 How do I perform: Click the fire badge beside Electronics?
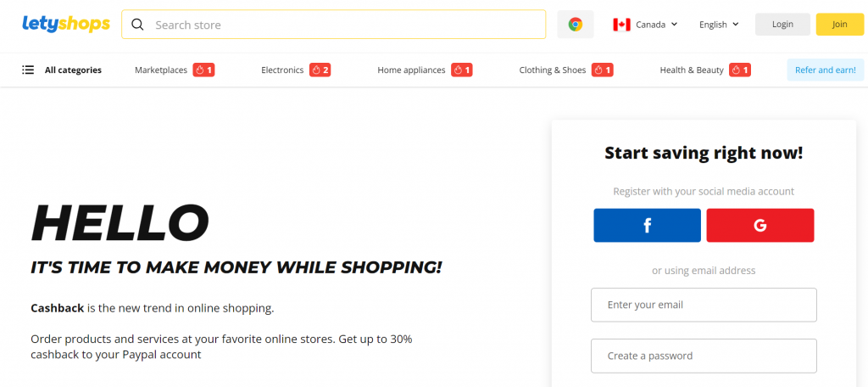pos(320,70)
